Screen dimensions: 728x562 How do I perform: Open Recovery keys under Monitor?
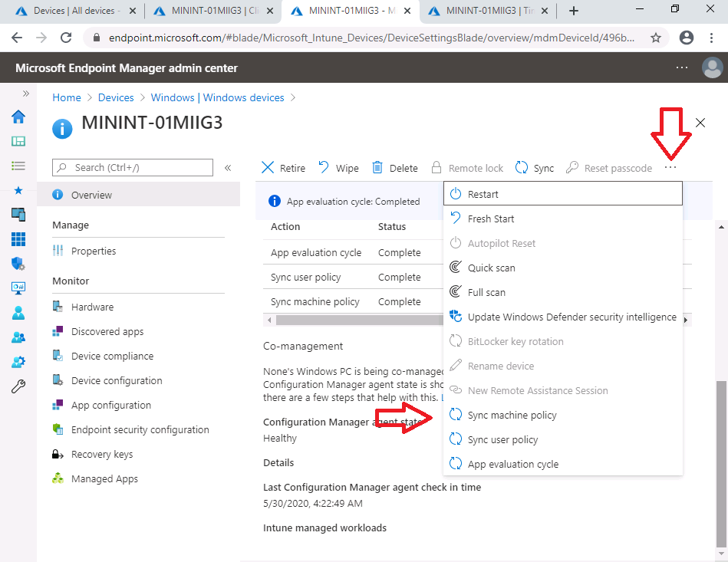[x=138, y=455]
